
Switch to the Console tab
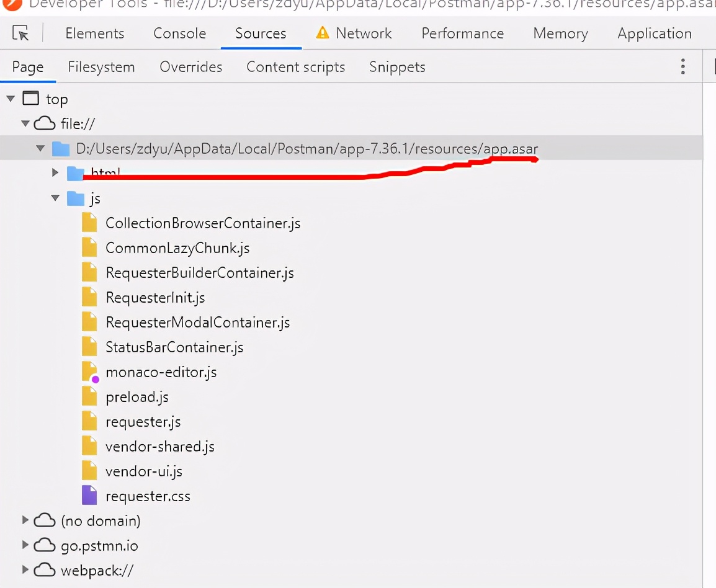[180, 33]
